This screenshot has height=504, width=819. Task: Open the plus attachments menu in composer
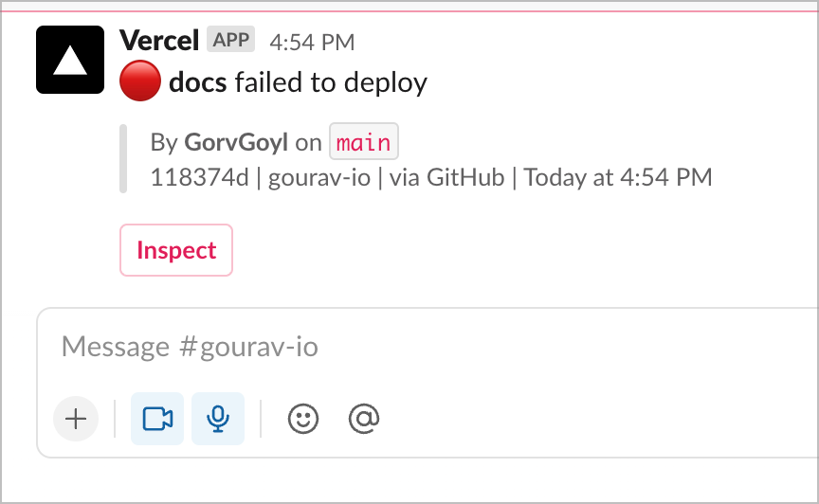(76, 419)
